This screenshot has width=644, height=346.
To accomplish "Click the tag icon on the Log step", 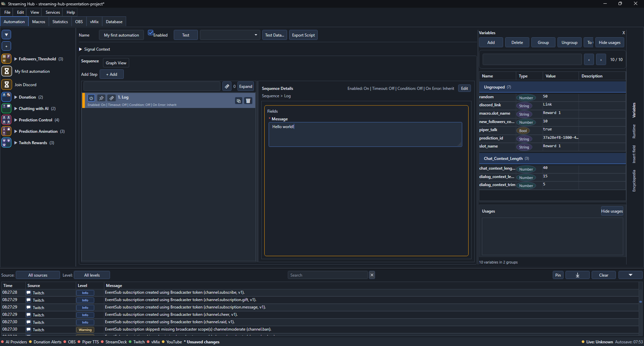I will pyautogui.click(x=112, y=98).
